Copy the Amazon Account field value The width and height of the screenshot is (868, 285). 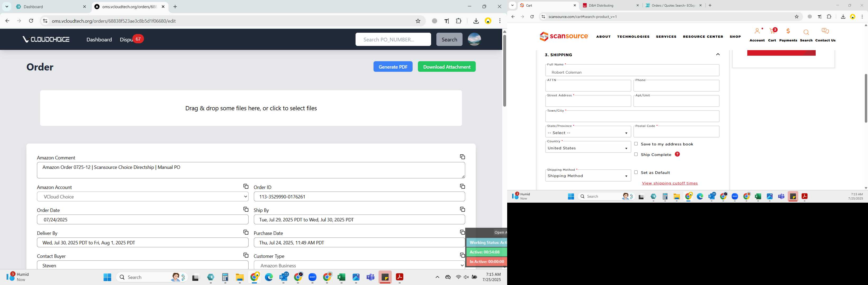[x=246, y=186]
